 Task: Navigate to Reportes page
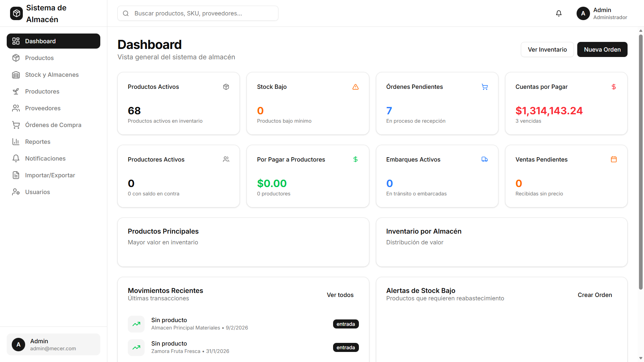pos(38,142)
